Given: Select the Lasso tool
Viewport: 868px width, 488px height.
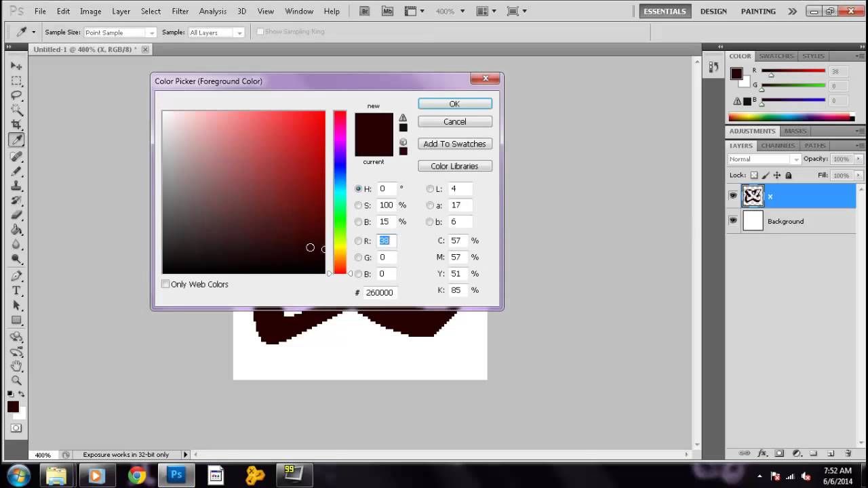Looking at the screenshot, I should click(x=17, y=94).
